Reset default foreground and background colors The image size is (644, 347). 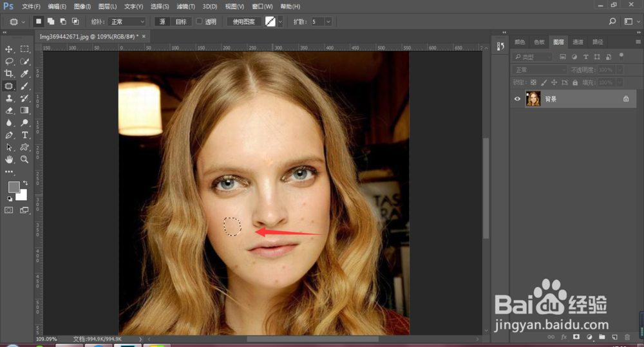coord(10,199)
